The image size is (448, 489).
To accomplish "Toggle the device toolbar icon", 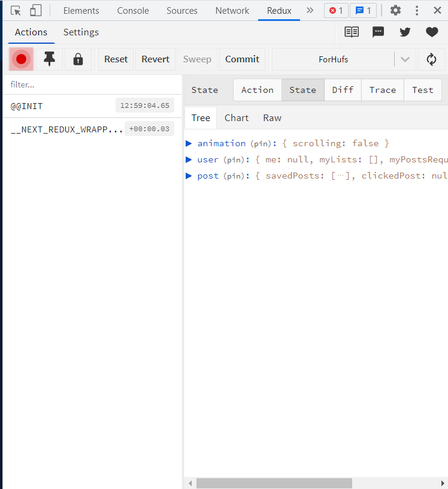I will 35,11.
